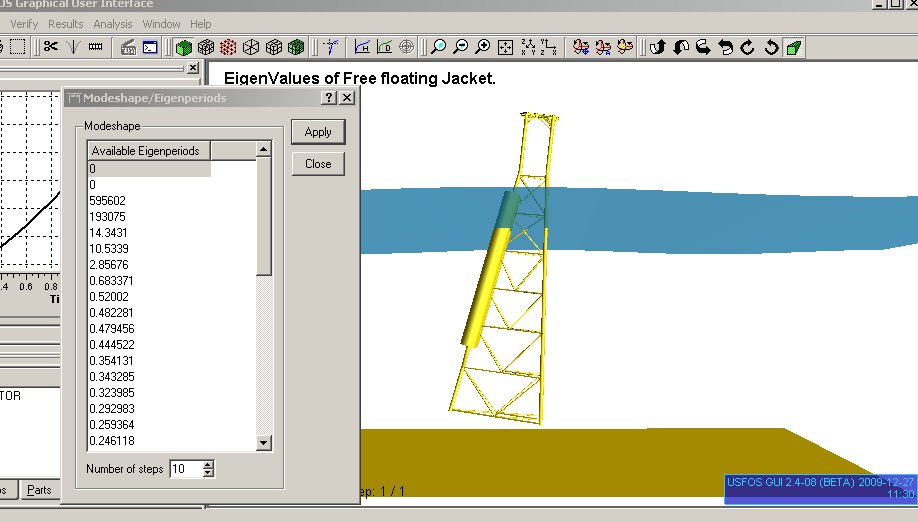Click the crosshair target icon

coord(407,47)
